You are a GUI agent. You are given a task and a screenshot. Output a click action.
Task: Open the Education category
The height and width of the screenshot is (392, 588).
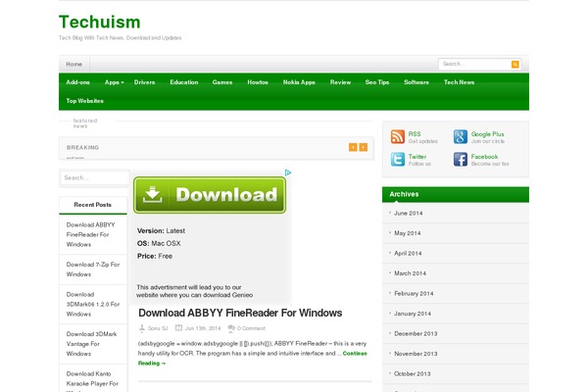pyautogui.click(x=184, y=82)
